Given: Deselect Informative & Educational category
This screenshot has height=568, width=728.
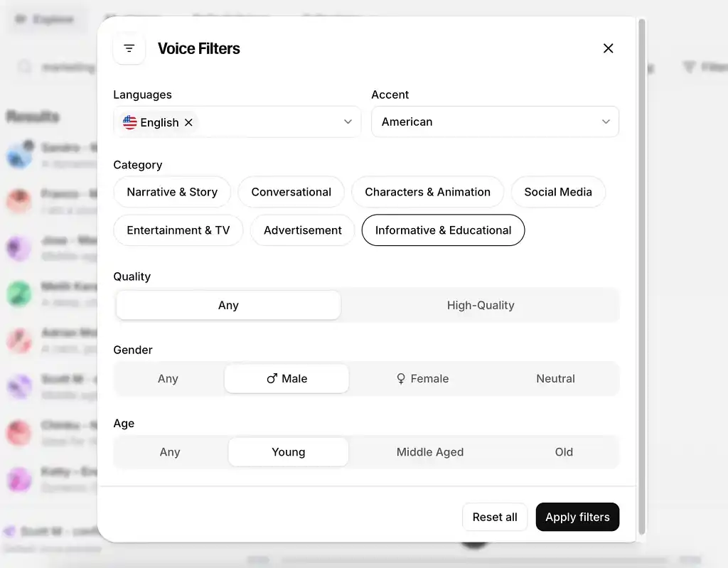Looking at the screenshot, I should pyautogui.click(x=443, y=230).
